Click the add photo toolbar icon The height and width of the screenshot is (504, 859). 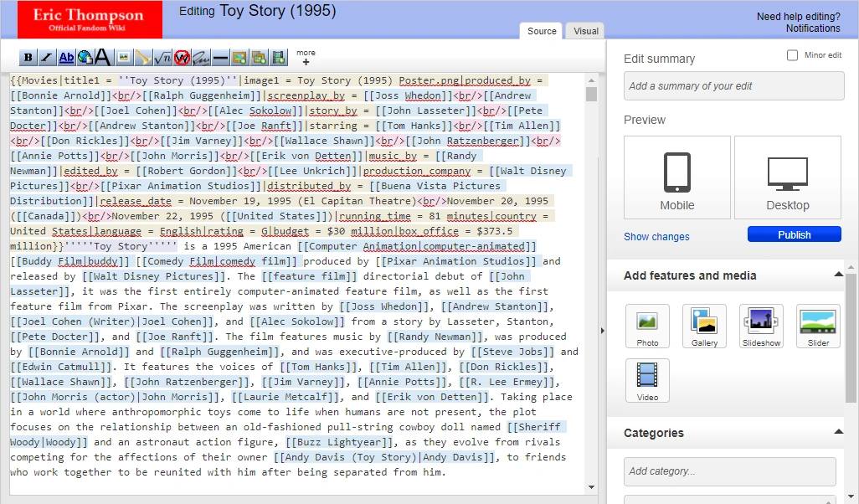239,57
